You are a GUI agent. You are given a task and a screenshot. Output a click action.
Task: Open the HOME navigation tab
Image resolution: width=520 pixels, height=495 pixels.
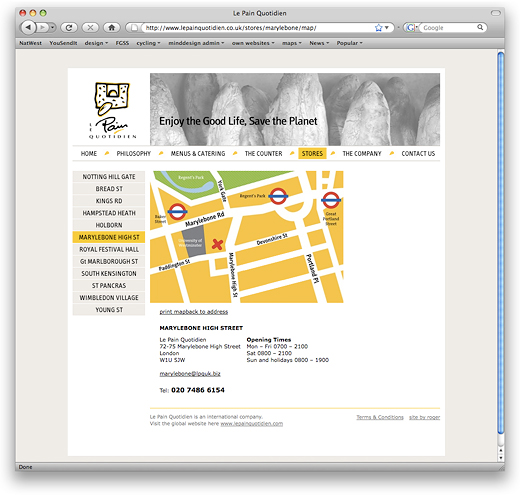pyautogui.click(x=89, y=153)
